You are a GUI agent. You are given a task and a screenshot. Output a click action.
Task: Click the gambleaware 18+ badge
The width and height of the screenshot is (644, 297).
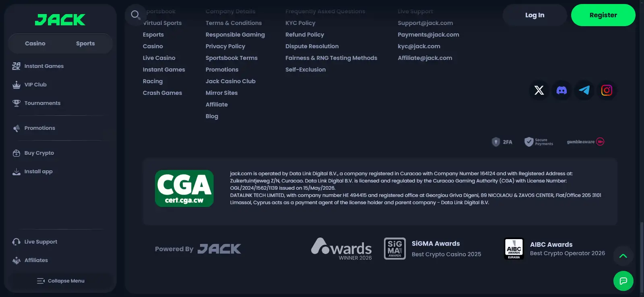[586, 141]
